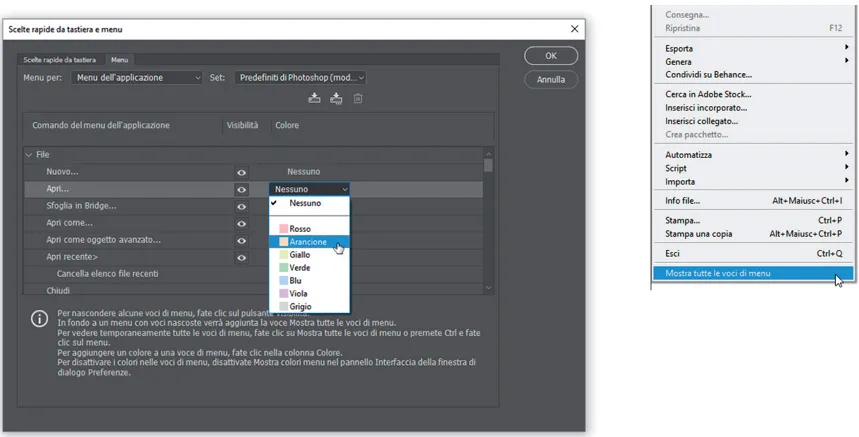
Task: Click the command list scrollbar down arrow
Action: pyautogui.click(x=488, y=288)
